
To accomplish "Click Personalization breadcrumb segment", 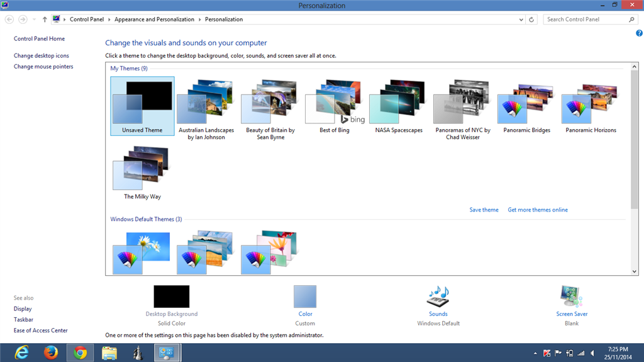I will (x=224, y=20).
